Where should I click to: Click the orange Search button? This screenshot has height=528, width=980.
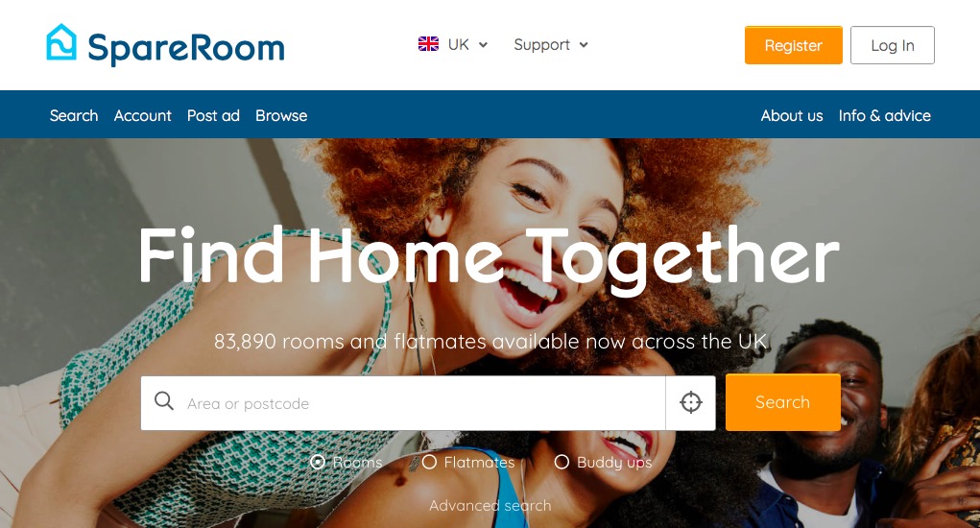pos(782,402)
